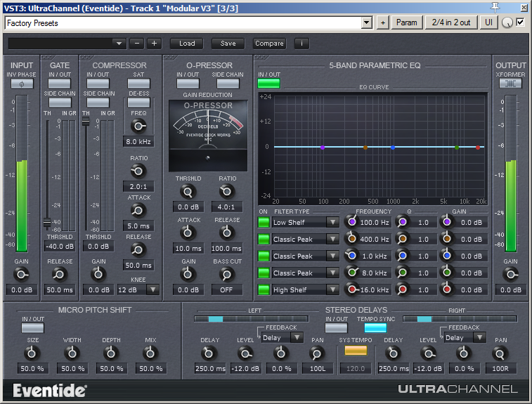Viewport: 532px width, 404px height.
Task: Enable stereo delays TEMPO SYNC
Action: click(375, 328)
